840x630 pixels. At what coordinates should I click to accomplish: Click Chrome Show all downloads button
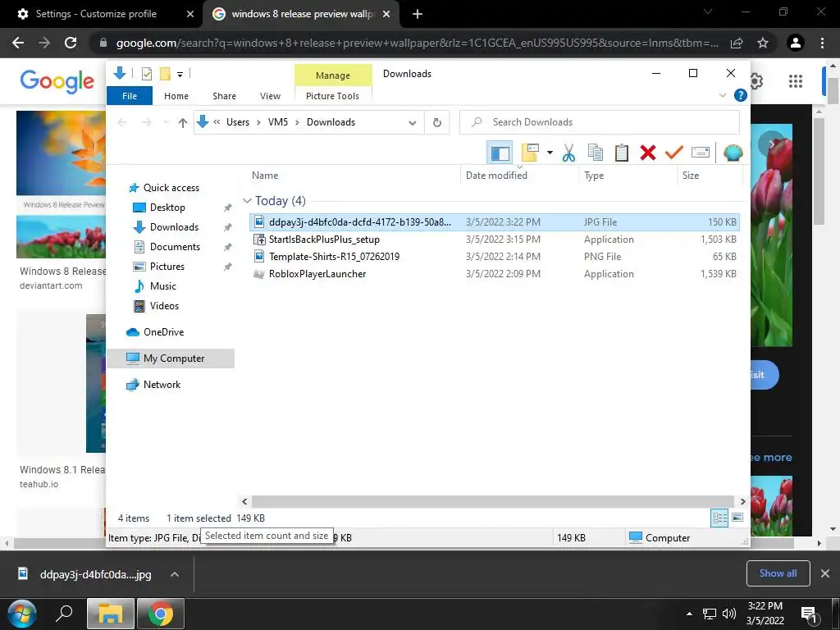point(778,573)
